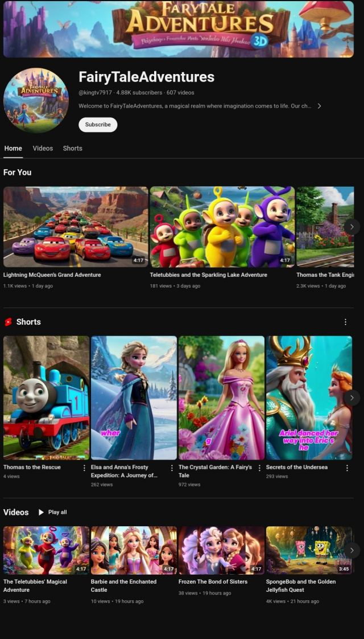Play the pink dress Crystal Garden short thumbnail
This screenshot has height=639, width=364.
coord(221,398)
